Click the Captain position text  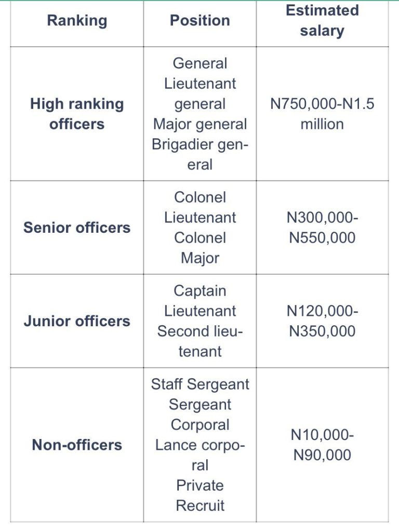point(200,290)
